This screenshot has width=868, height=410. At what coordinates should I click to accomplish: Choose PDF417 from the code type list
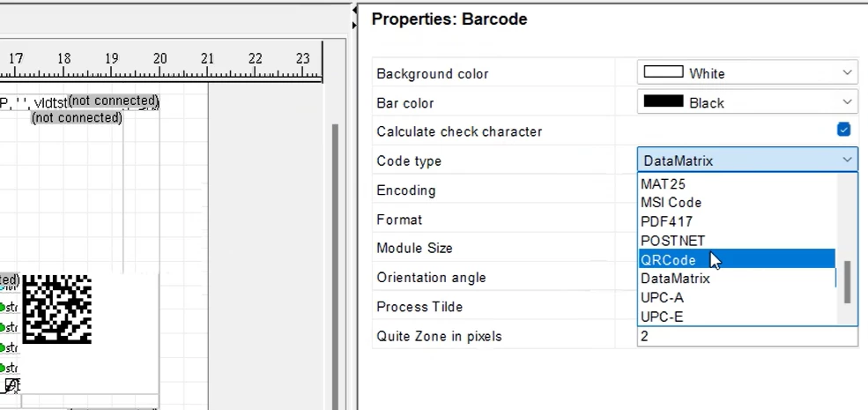click(666, 221)
